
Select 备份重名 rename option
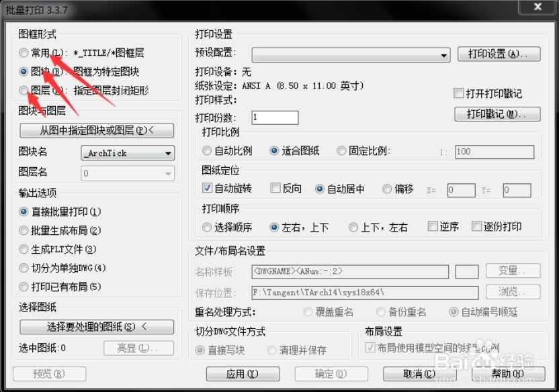[381, 312]
